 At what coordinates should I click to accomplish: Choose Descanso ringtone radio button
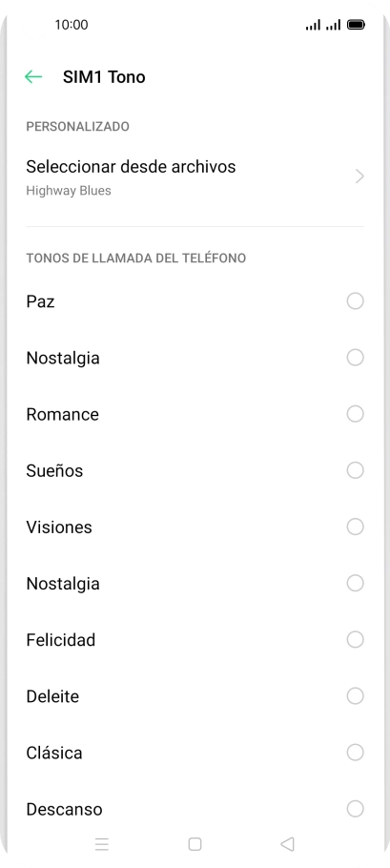(x=355, y=809)
